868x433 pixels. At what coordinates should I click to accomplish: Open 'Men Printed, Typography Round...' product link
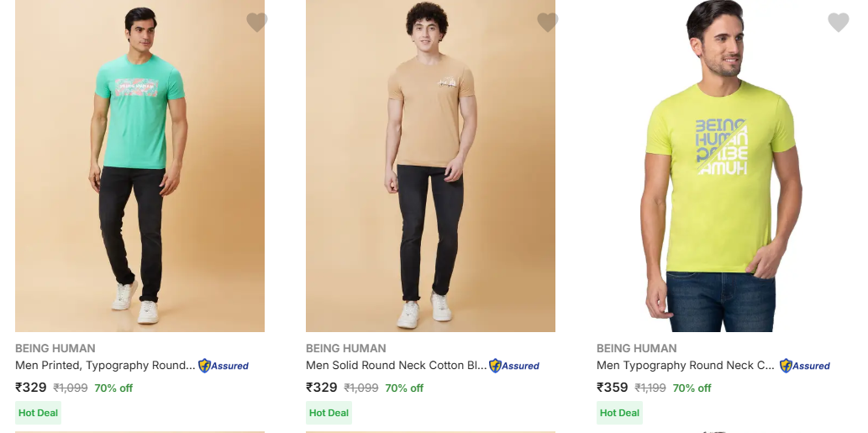click(105, 366)
